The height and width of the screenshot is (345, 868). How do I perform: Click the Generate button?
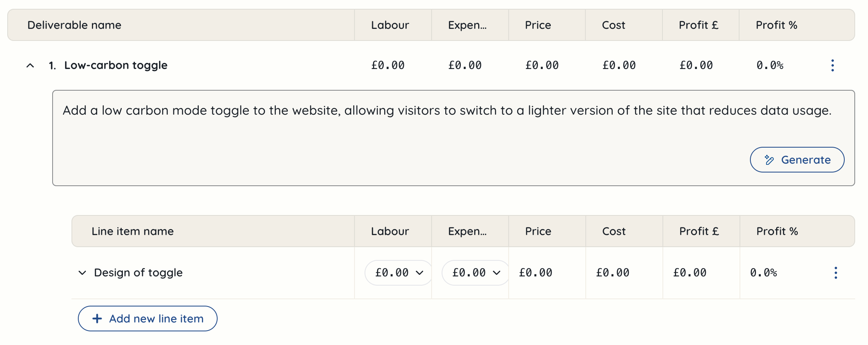tap(797, 160)
